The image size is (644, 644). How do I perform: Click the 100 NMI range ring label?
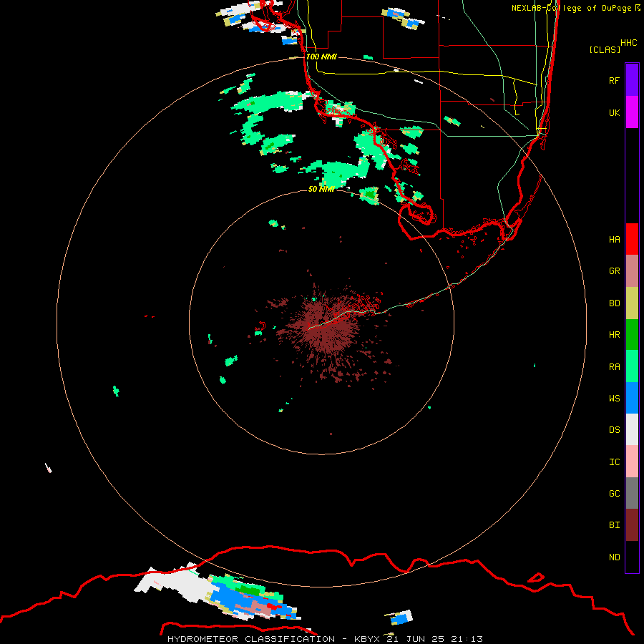pos(321,57)
